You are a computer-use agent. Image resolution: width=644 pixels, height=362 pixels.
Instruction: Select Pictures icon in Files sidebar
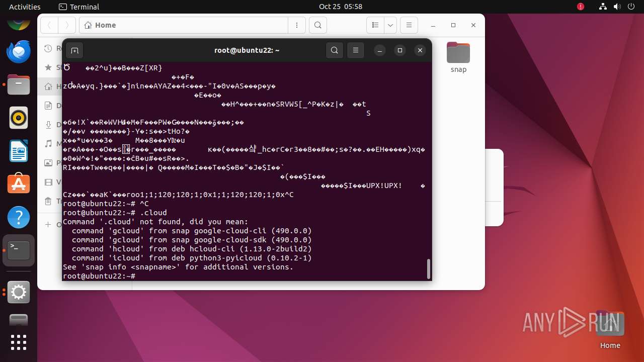(48, 163)
